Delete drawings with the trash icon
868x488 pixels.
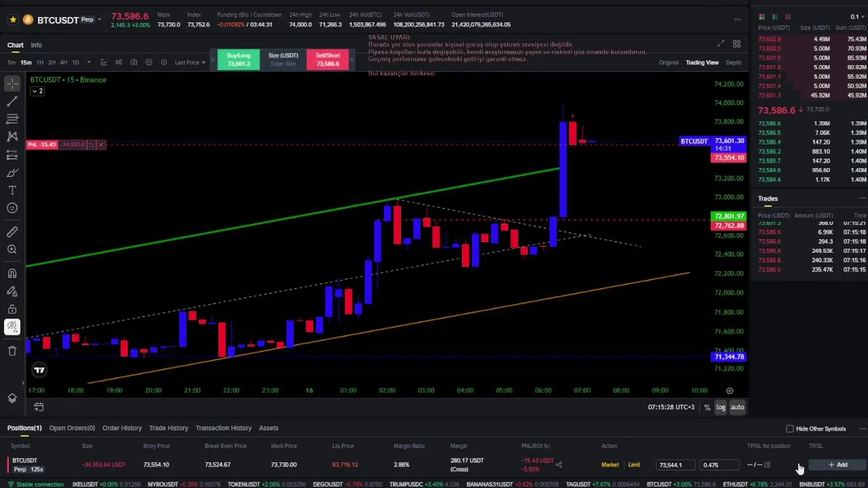[x=12, y=350]
